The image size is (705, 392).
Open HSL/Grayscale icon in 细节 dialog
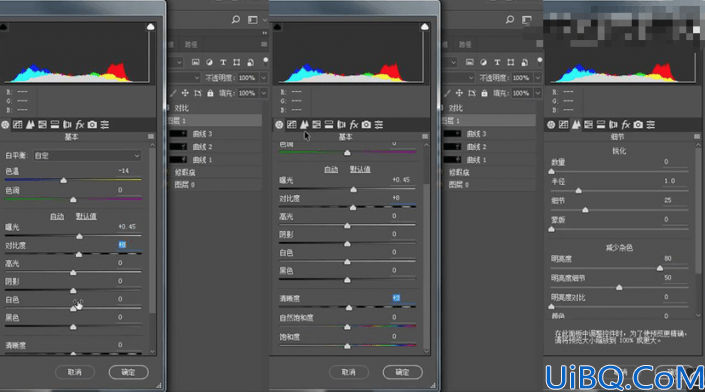pyautogui.click(x=589, y=125)
